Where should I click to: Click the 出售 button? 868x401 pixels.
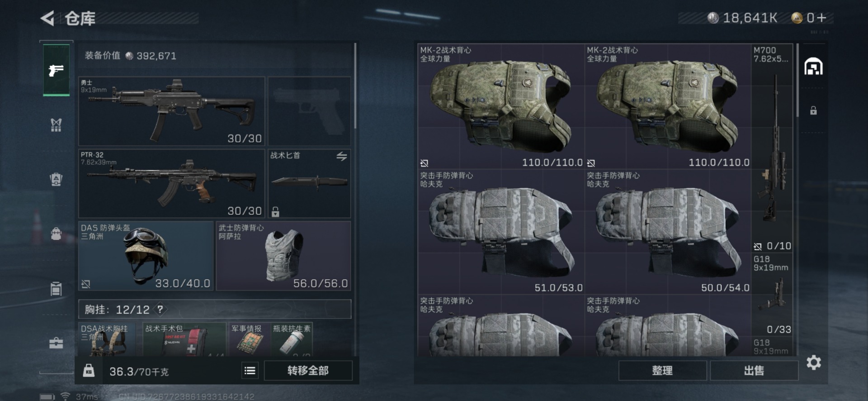[754, 371]
